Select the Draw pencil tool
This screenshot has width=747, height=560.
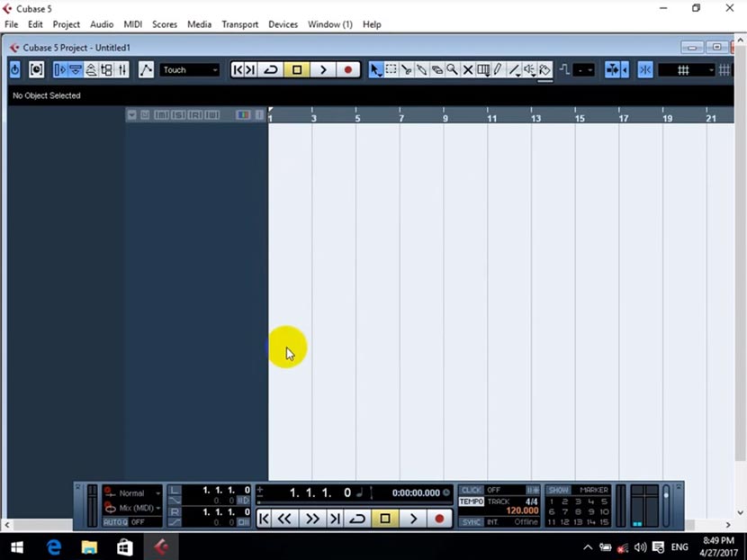tap(499, 69)
